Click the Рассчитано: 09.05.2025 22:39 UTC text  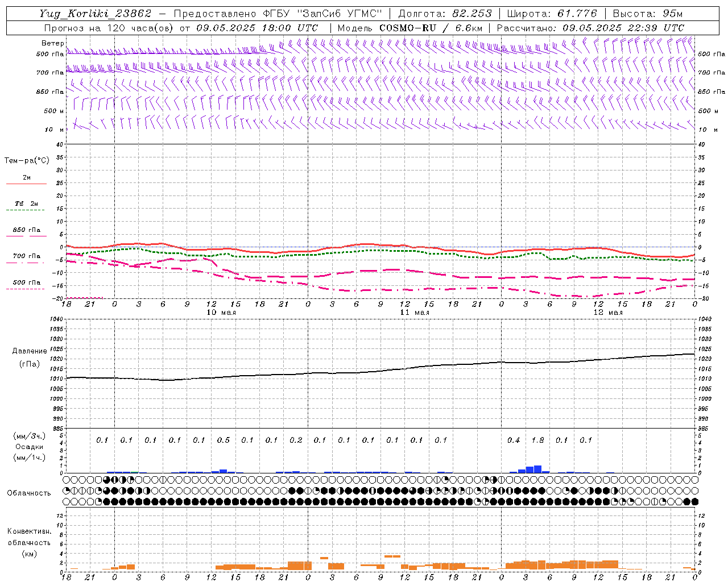coord(590,28)
